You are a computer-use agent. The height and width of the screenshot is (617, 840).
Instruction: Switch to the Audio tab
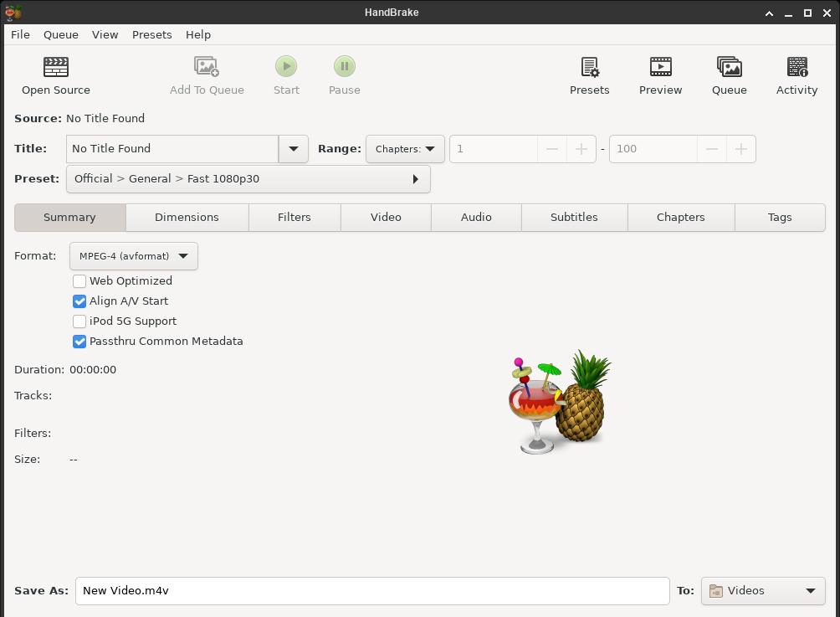click(476, 217)
